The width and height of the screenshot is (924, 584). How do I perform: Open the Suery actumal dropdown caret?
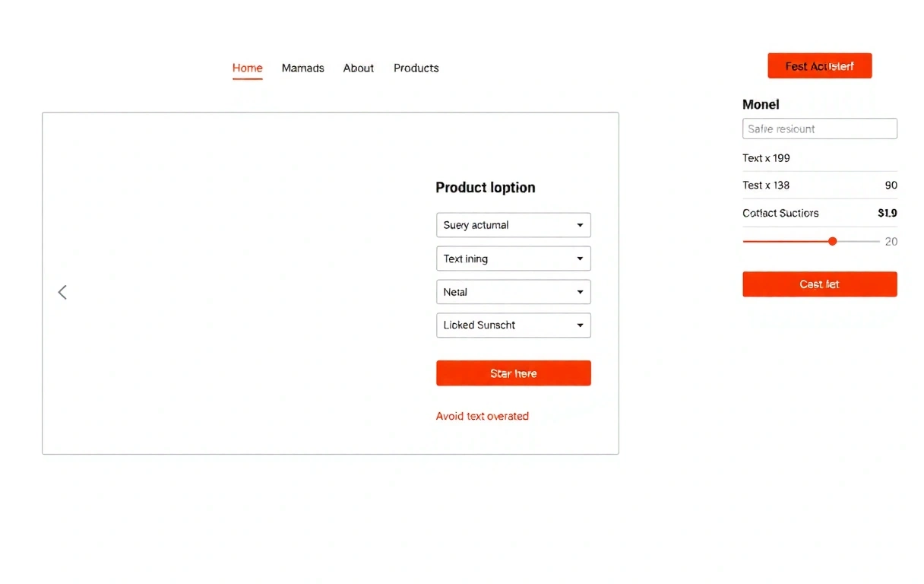point(580,225)
